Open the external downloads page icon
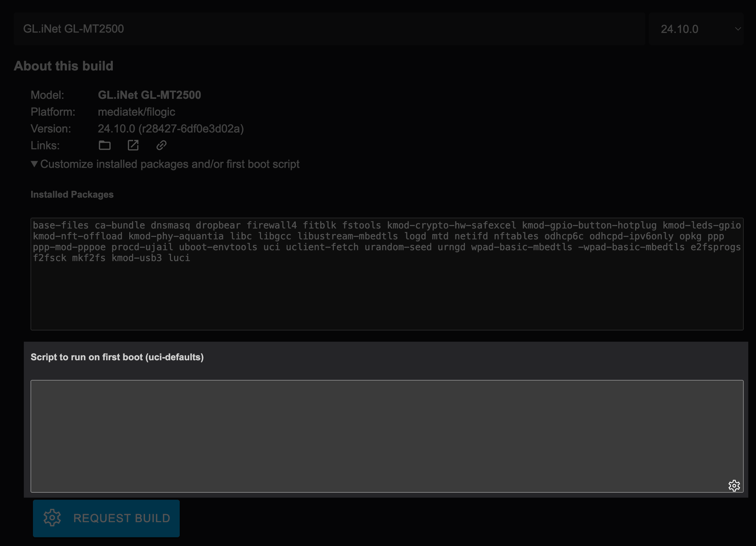This screenshot has height=546, width=756. pyautogui.click(x=133, y=145)
